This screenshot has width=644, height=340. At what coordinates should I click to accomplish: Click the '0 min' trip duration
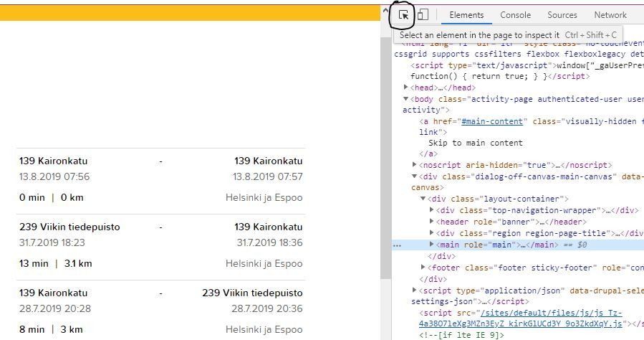[32, 197]
